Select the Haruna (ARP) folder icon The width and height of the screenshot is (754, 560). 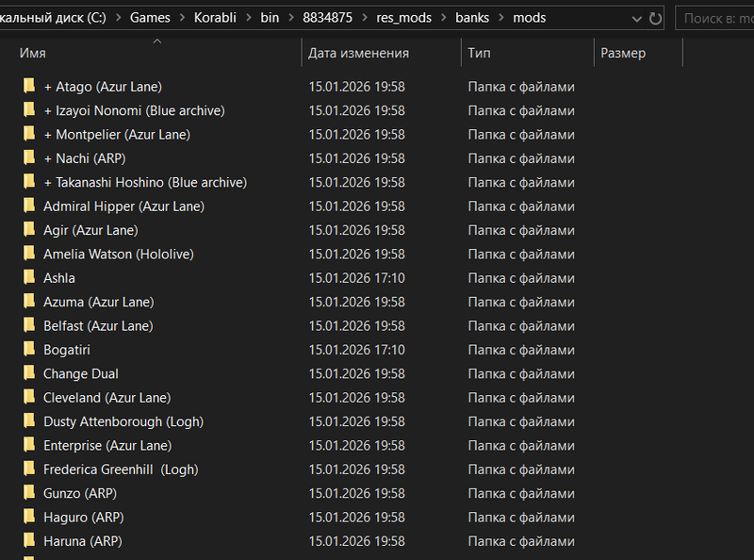point(29,541)
